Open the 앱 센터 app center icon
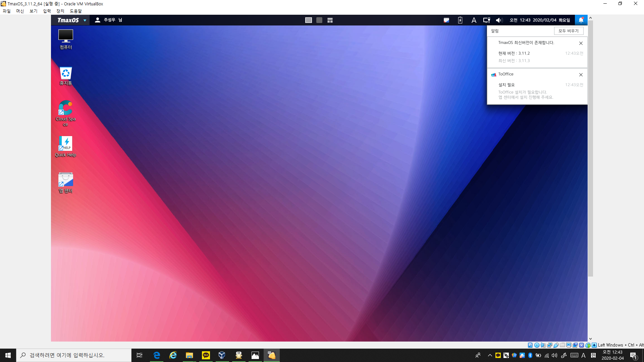This screenshot has height=362, width=644. click(x=66, y=183)
